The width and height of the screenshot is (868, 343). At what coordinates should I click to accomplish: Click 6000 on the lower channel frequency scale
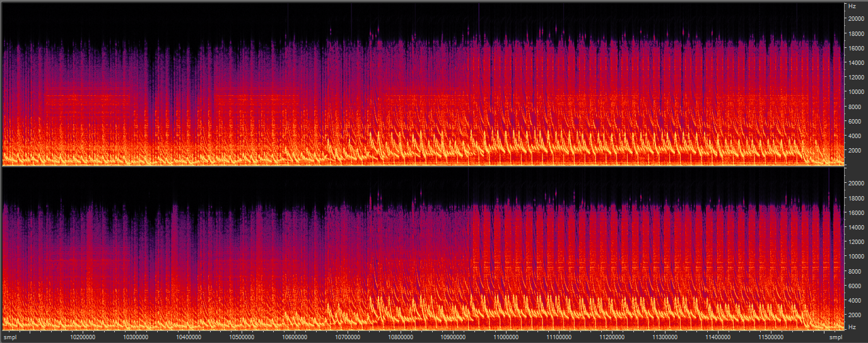point(855,286)
